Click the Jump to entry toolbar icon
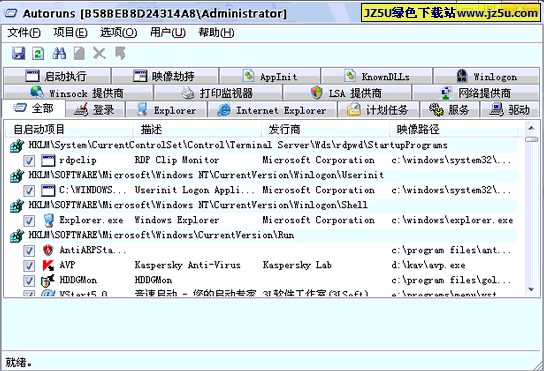Image resolution: width=544 pixels, height=371 pixels. (120, 53)
